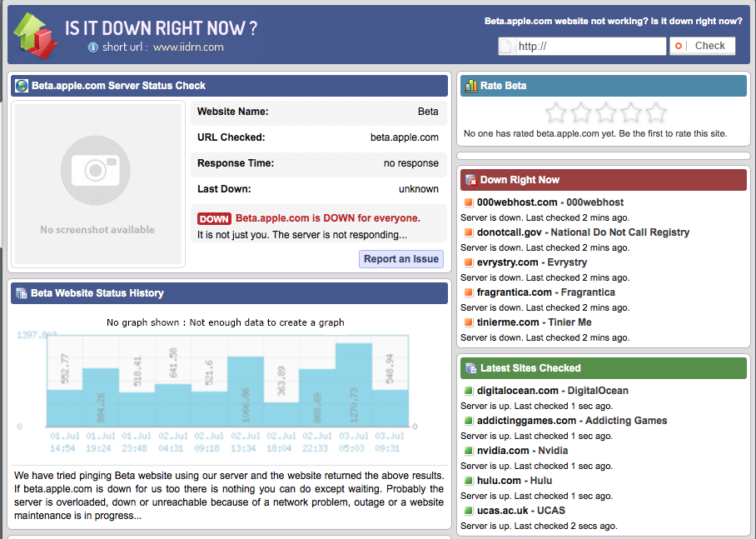
Task: Rate Beta three stars
Action: (x=606, y=113)
